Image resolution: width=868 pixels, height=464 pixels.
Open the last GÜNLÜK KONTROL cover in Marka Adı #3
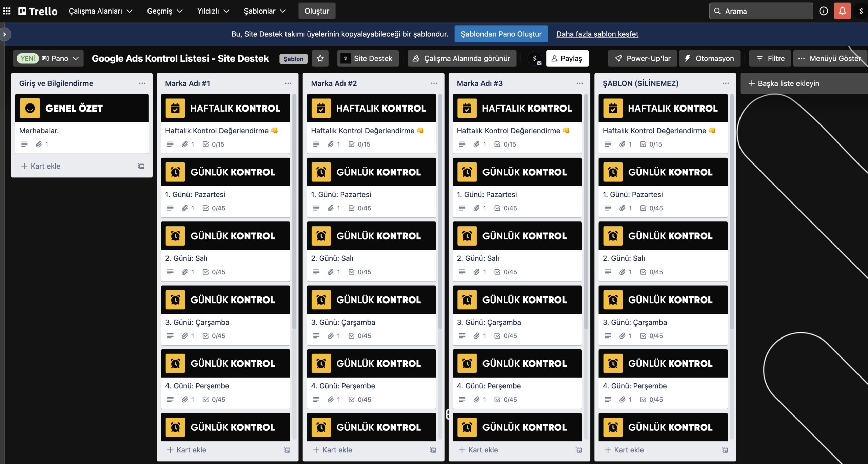517,427
